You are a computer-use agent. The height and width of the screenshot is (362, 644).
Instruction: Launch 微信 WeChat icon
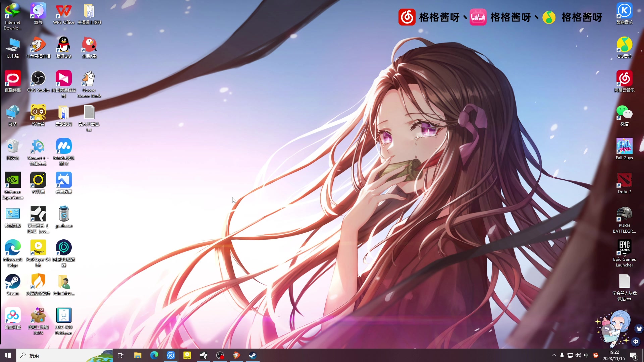[x=624, y=115]
